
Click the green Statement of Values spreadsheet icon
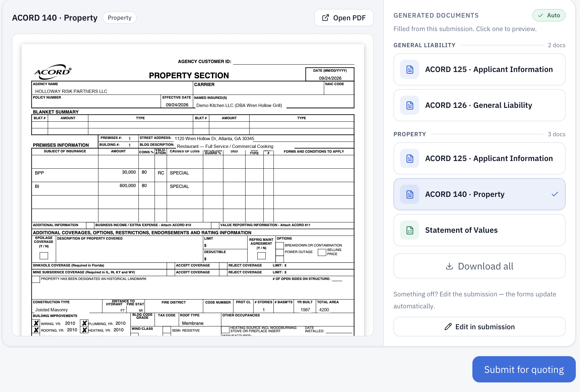(410, 230)
